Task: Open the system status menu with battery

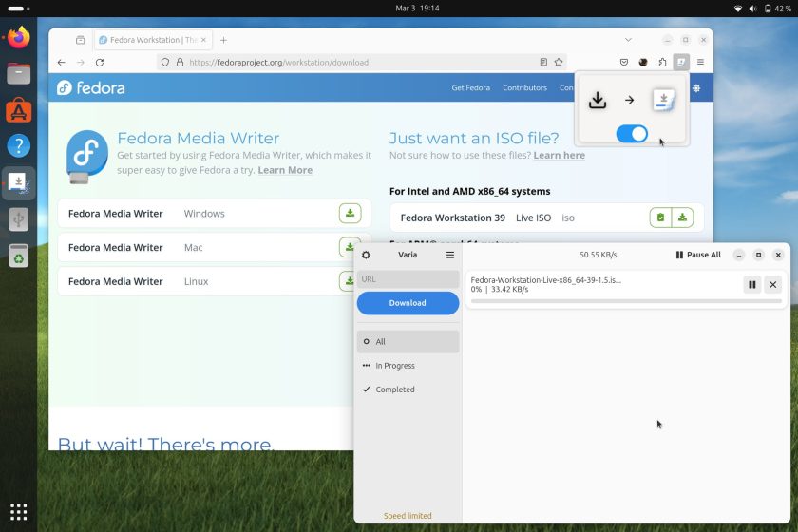Action: pos(762,9)
